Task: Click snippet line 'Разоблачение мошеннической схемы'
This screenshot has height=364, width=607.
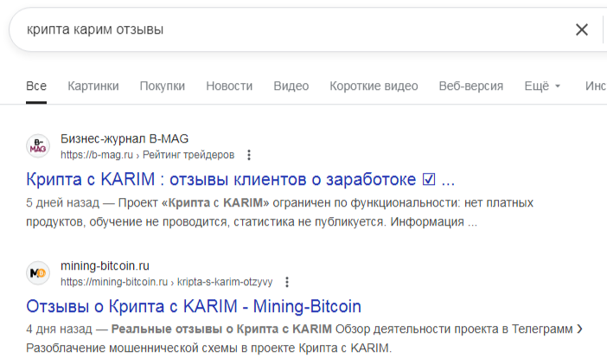Action: click(208, 348)
